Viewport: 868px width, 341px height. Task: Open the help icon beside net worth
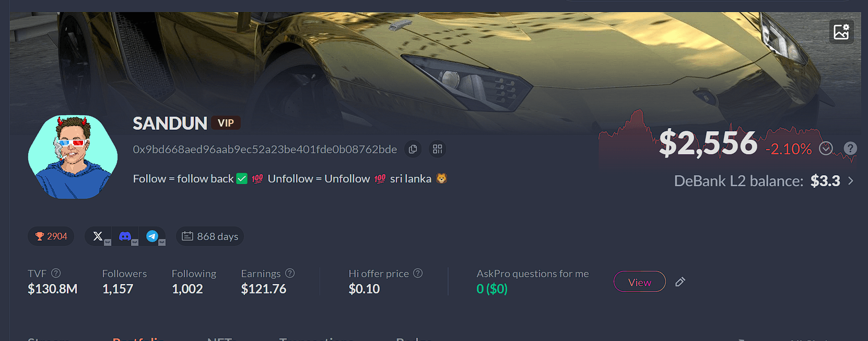coord(850,149)
